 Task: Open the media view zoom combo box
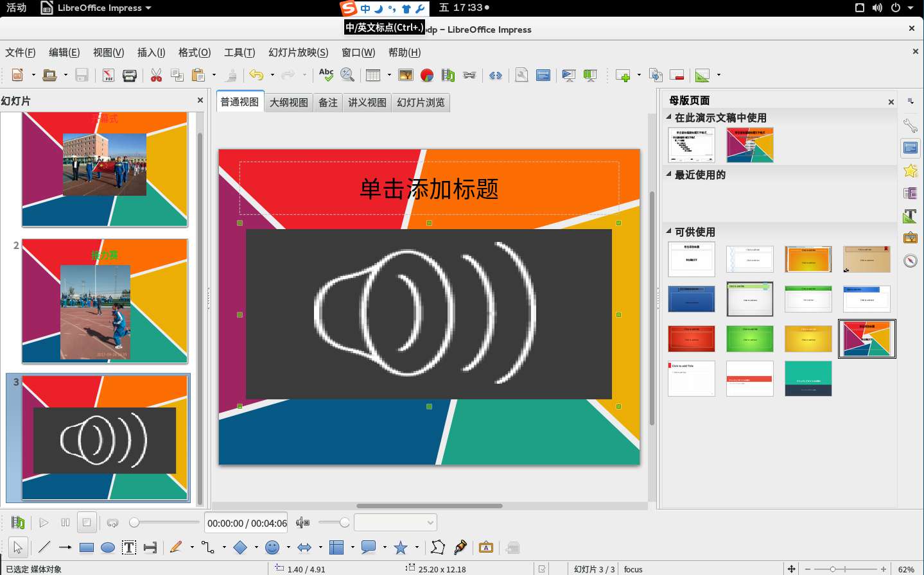pyautogui.click(x=396, y=522)
